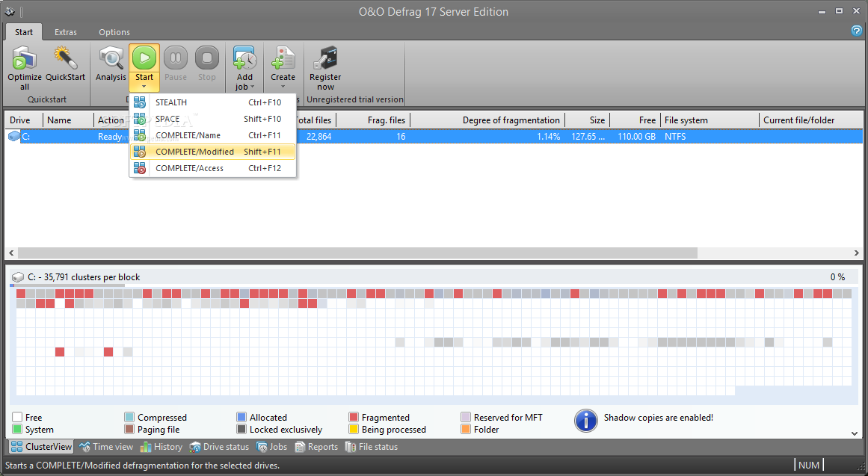Click the application icon in title bar
The image size is (868, 476).
click(10, 12)
